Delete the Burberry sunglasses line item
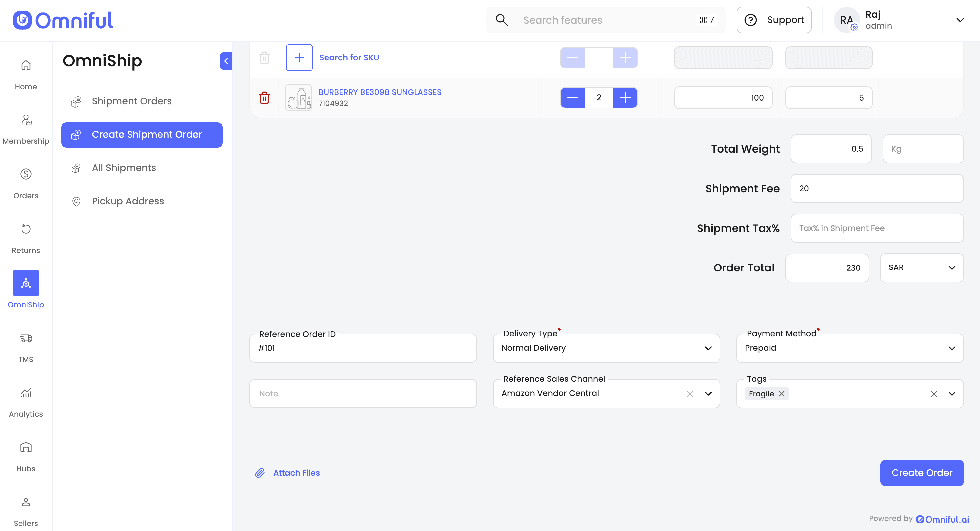 click(x=264, y=98)
